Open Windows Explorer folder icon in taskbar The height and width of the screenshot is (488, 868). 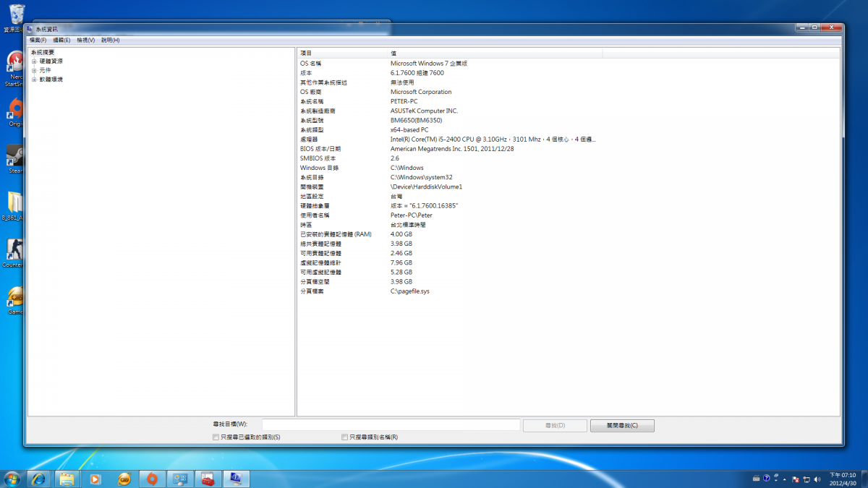coord(66,479)
